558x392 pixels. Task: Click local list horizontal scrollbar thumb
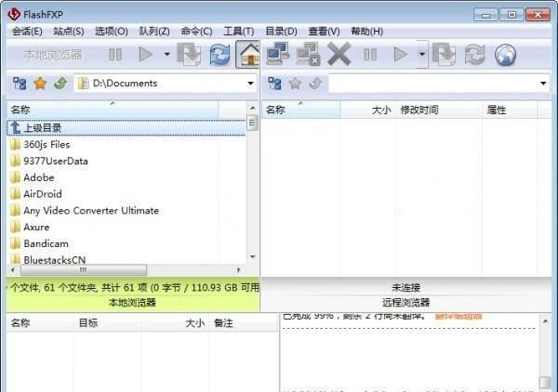tap(84, 270)
